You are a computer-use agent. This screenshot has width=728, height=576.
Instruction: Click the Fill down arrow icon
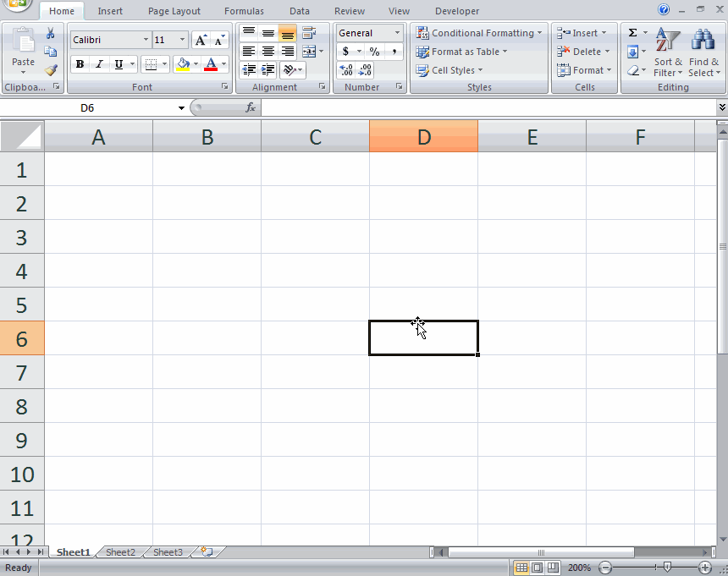pyautogui.click(x=633, y=52)
